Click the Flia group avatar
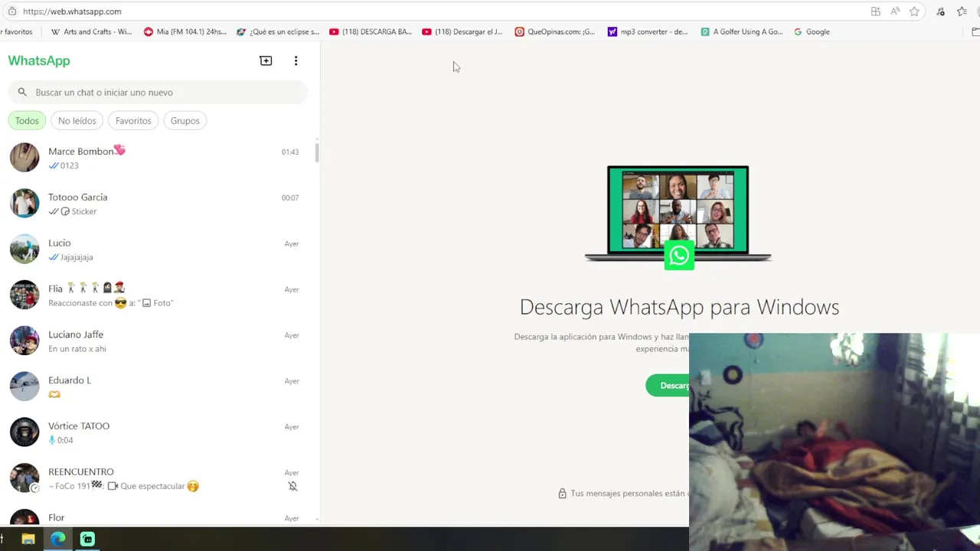The height and width of the screenshot is (551, 980). point(24,295)
